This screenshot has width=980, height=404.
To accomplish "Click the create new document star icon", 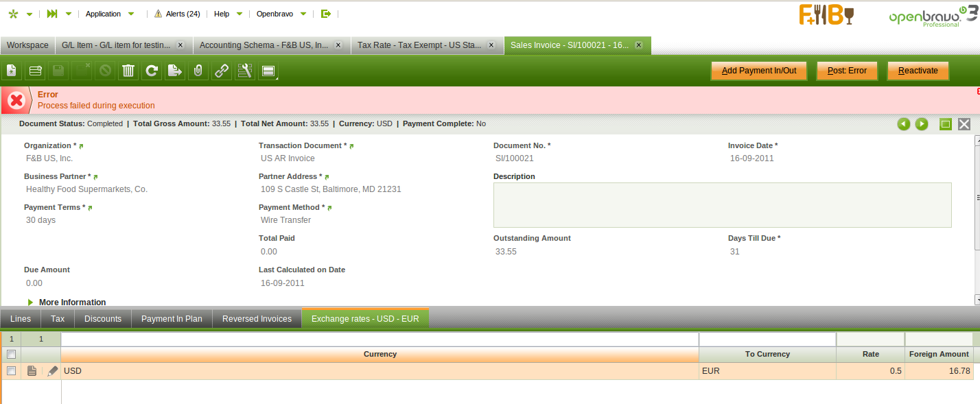I will (13, 14).
